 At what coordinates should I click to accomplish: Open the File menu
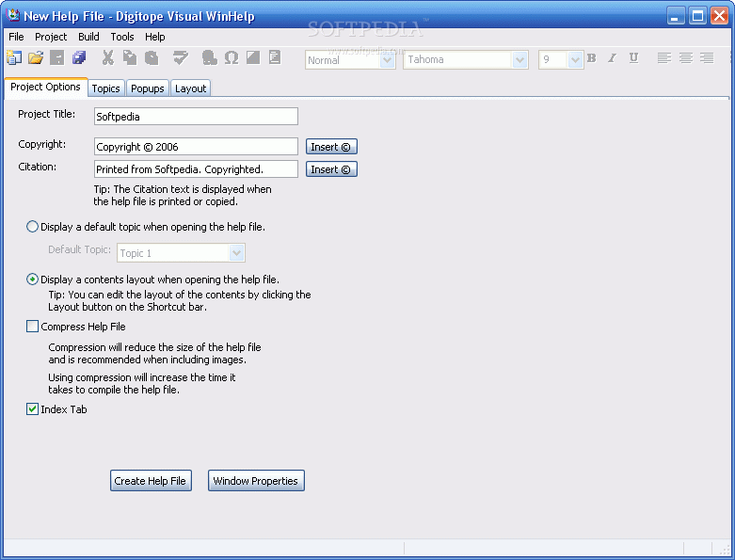16,37
